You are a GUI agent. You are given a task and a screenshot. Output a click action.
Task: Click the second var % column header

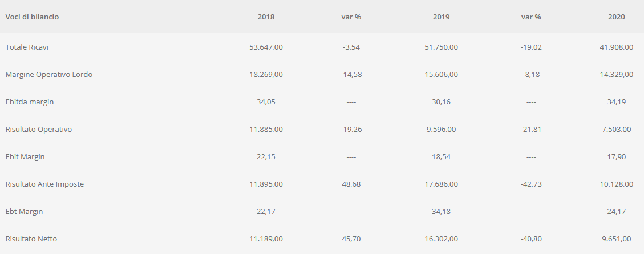[531, 17]
